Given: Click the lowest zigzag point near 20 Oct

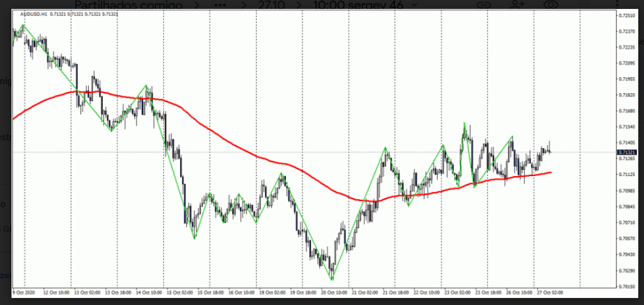Looking at the screenshot, I should 331,279.
